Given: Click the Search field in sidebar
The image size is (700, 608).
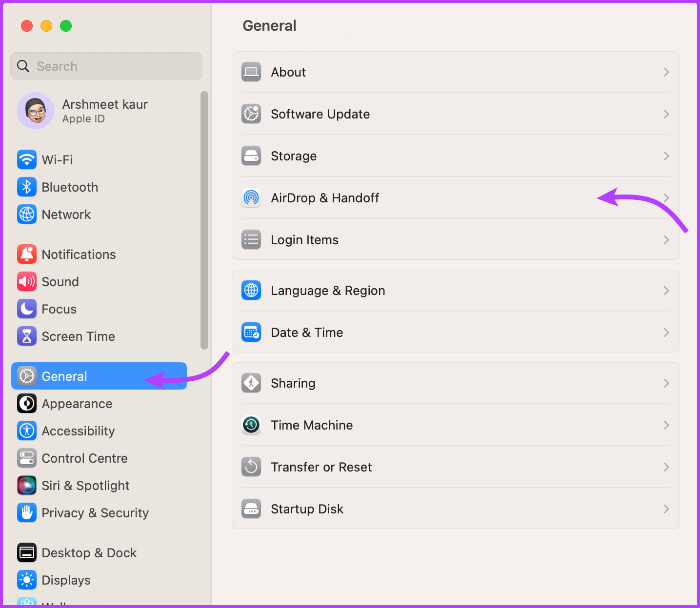Looking at the screenshot, I should pos(106,66).
